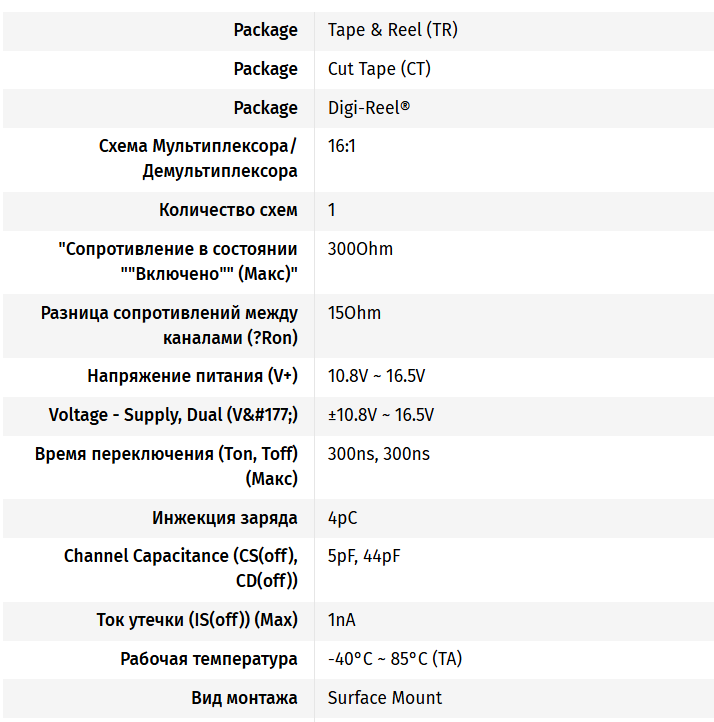
Task: Click the Surface Mount value
Action: coord(385,698)
